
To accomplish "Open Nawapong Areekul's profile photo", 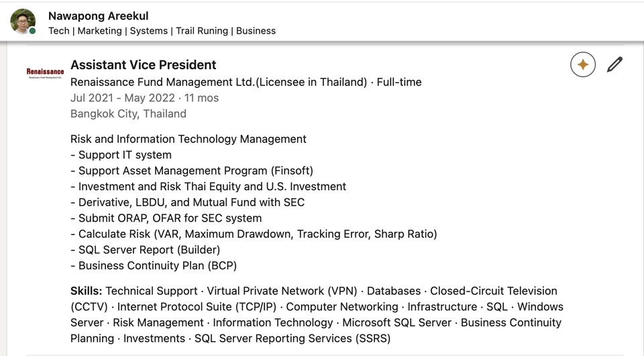I will pos(22,21).
